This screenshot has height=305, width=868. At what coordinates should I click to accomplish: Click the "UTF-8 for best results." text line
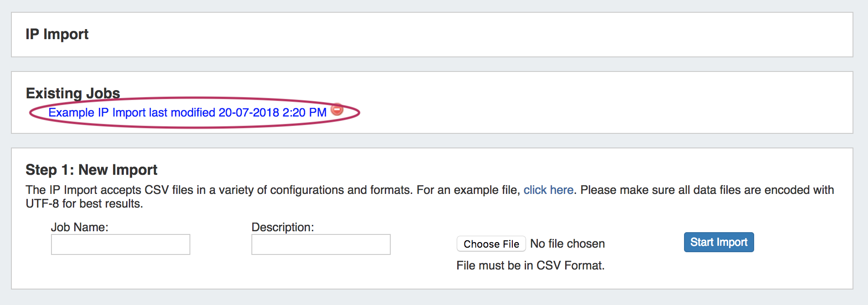click(x=84, y=203)
